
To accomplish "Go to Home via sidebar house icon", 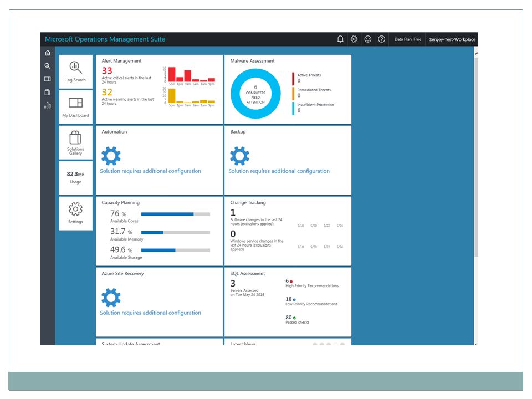I will (x=48, y=53).
